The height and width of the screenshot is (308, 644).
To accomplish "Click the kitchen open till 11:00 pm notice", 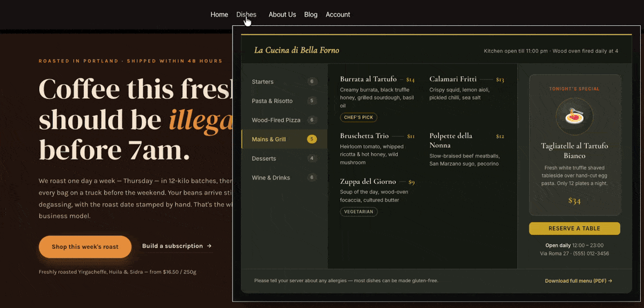I will coord(551,51).
